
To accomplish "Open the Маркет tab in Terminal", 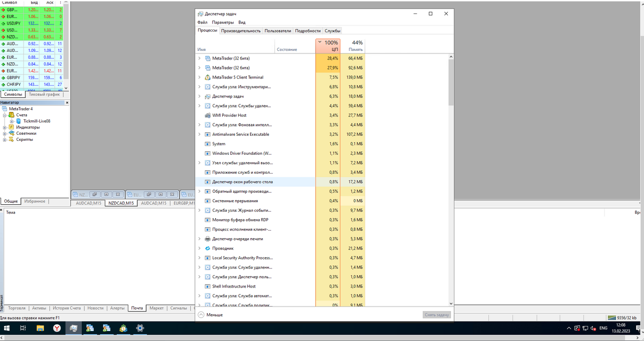I will (157, 308).
